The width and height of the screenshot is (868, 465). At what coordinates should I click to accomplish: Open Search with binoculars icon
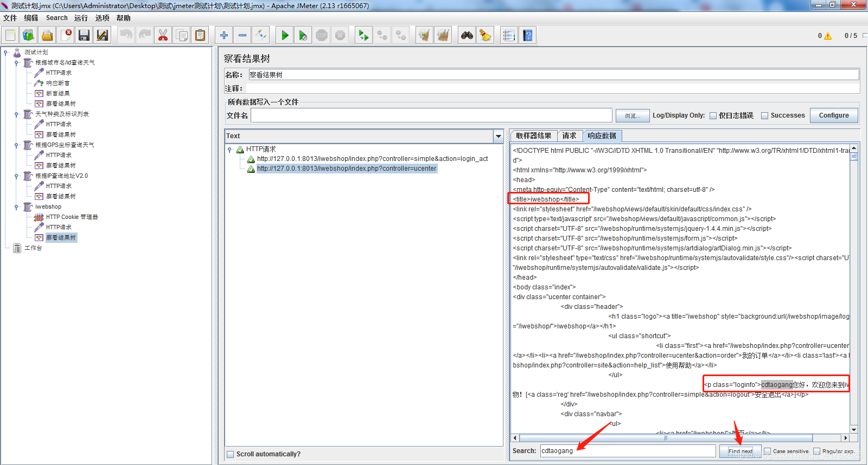467,35
